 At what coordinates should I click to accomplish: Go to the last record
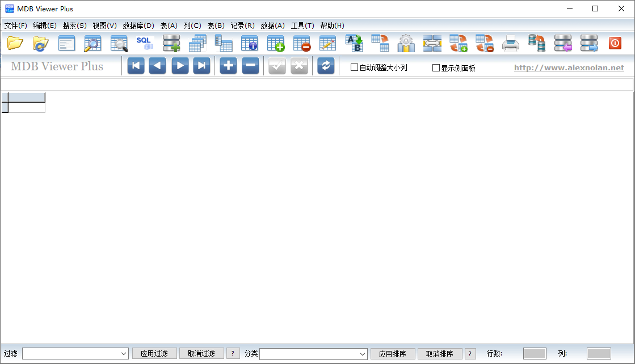(x=201, y=66)
